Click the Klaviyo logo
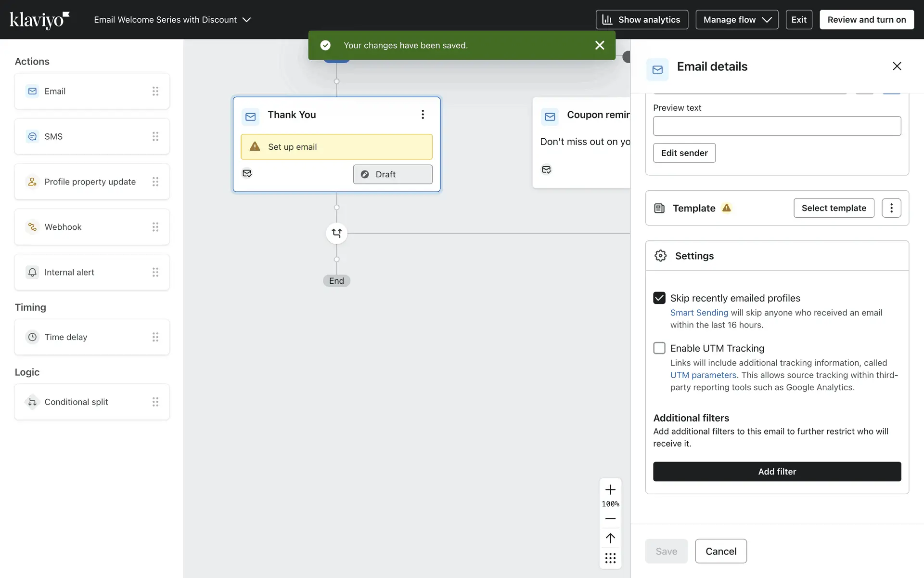This screenshot has height=578, width=924. pos(39,20)
